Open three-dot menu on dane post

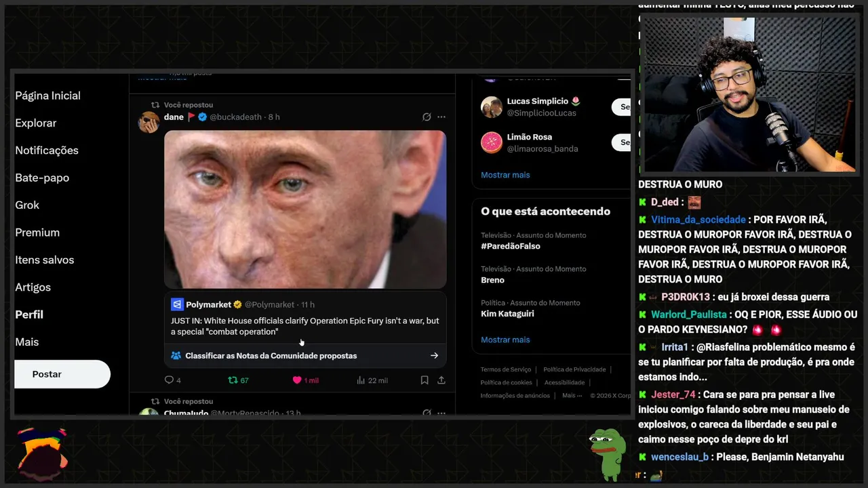coord(441,117)
